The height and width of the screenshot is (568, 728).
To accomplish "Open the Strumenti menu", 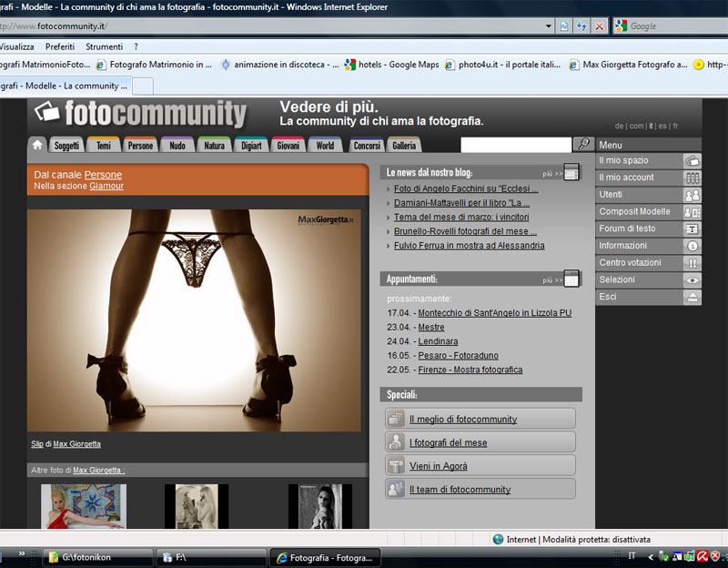I will (x=105, y=46).
